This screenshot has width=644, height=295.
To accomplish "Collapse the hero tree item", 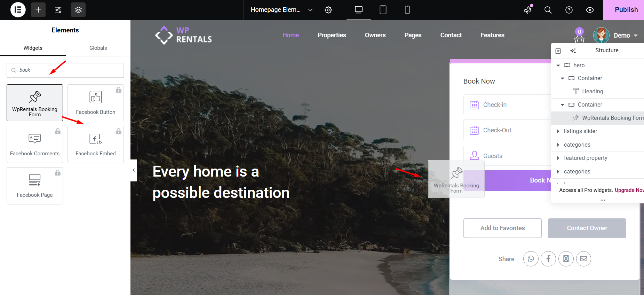I will (x=558, y=65).
